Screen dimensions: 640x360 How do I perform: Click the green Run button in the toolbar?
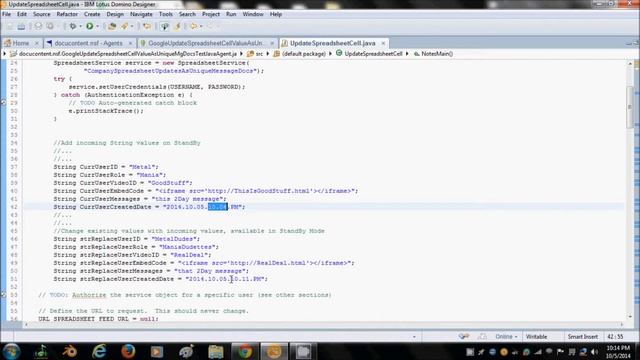[89, 26]
